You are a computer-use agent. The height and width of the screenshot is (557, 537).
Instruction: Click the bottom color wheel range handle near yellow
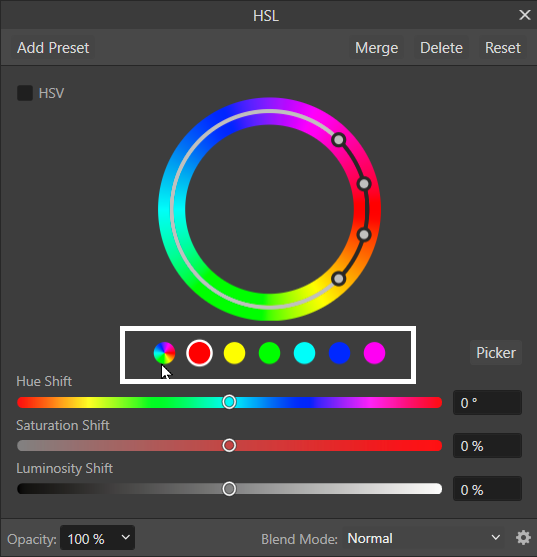coord(339,279)
